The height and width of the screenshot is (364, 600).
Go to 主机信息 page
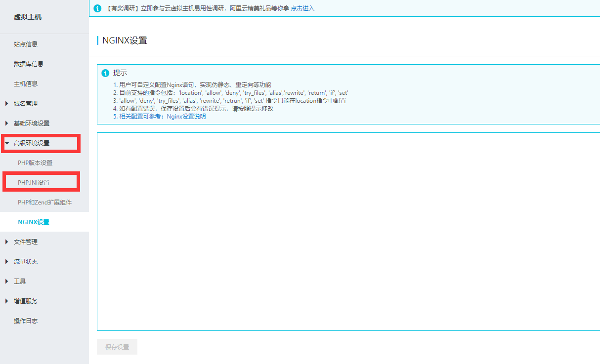pyautogui.click(x=26, y=83)
